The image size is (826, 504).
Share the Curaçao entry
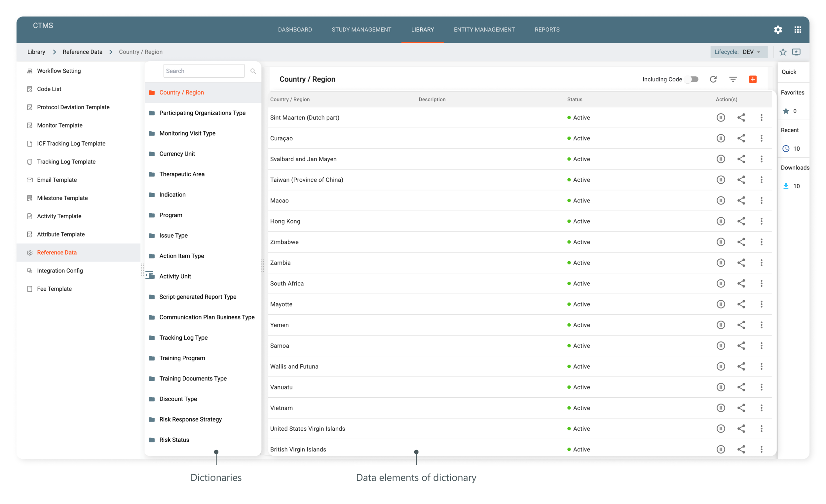[x=741, y=138]
